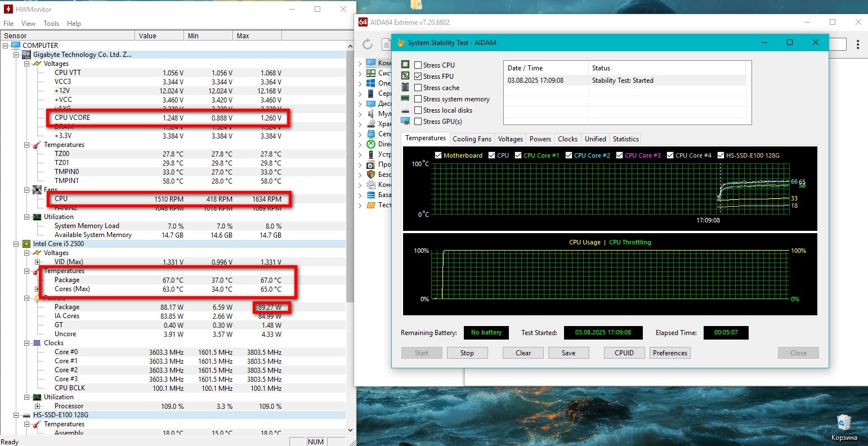Click the flame icon in System Stability Test title
The width and height of the screenshot is (868, 446).
coord(401,43)
